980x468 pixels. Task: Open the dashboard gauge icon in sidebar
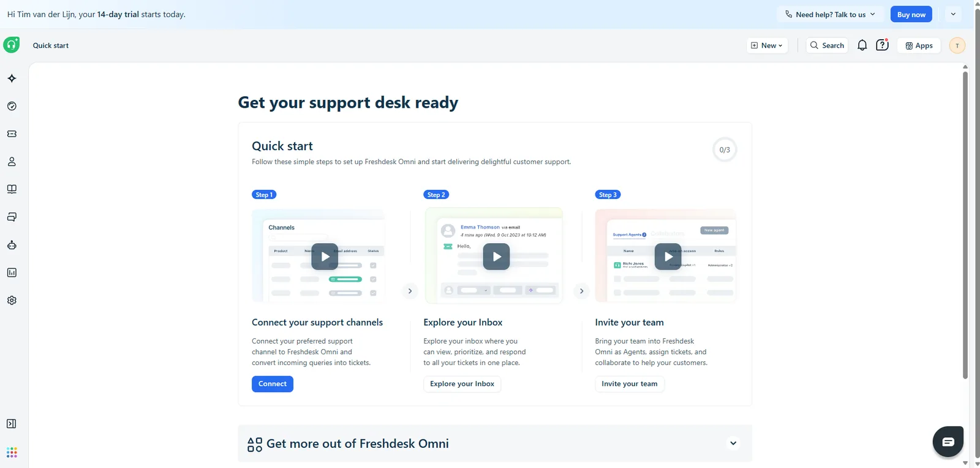(x=12, y=106)
